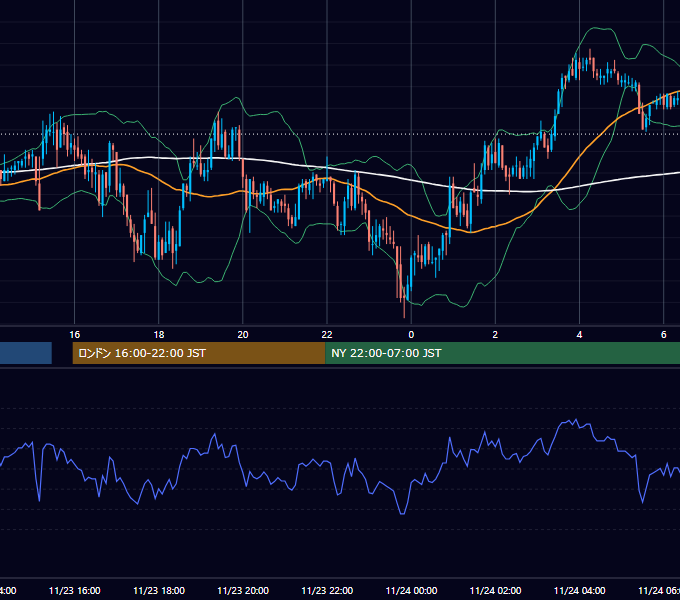The height and width of the screenshot is (600, 680).
Task: Click the 11/24 02:00 date label
Action: pyautogui.click(x=495, y=590)
